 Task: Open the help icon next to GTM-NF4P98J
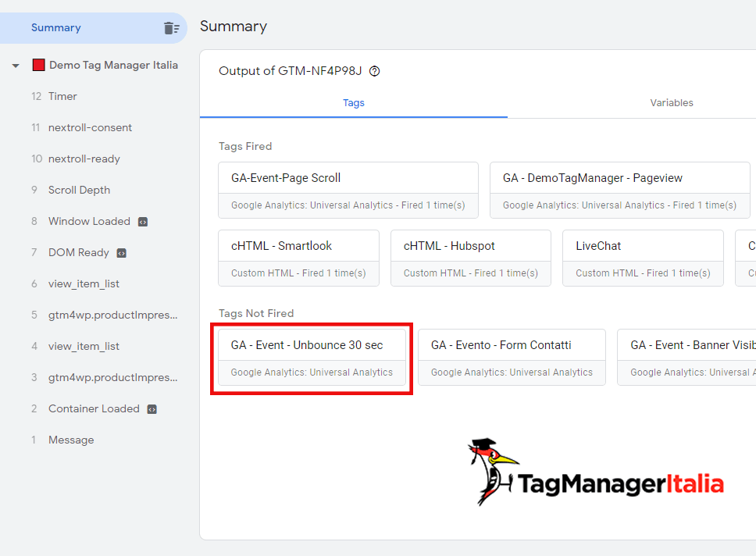click(x=375, y=71)
